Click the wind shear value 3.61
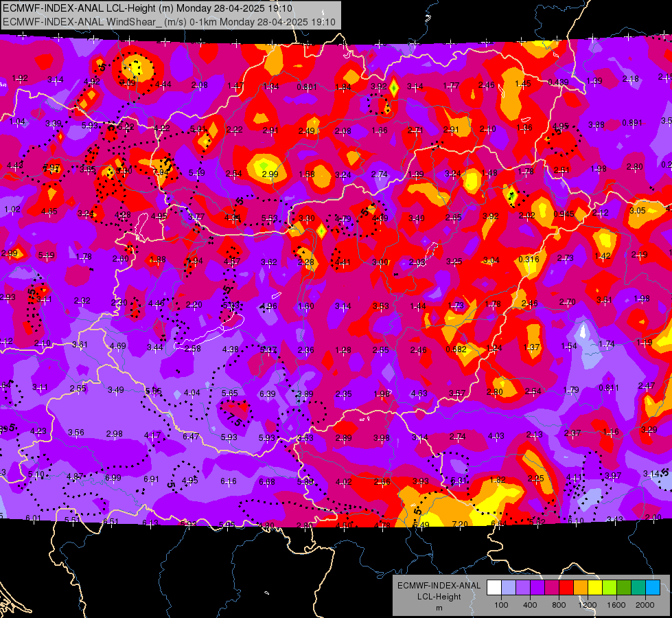The image size is (672, 618). pos(80,345)
